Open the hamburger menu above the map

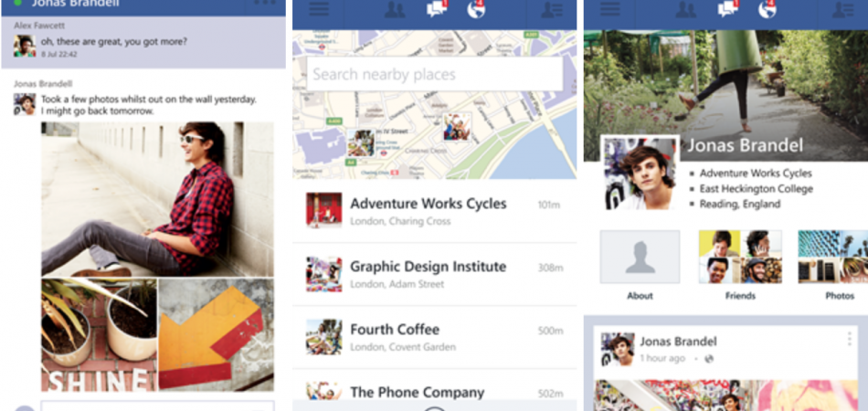click(319, 9)
